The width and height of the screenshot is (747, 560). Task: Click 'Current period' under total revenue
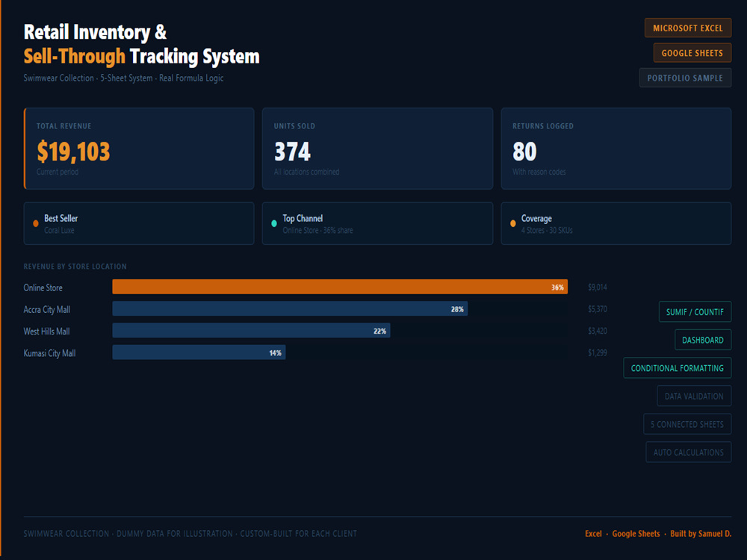click(x=58, y=172)
